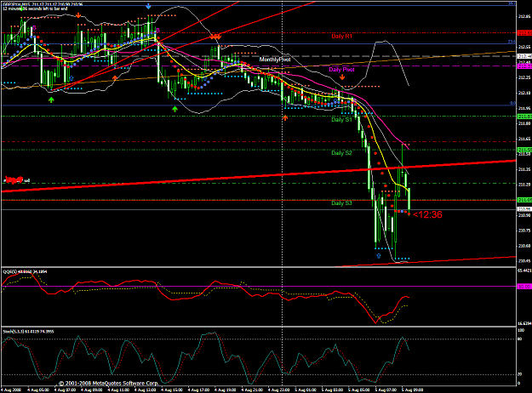Click the 4 Aug 13:00 time label
The image size is (532, 393).
coord(145,390)
